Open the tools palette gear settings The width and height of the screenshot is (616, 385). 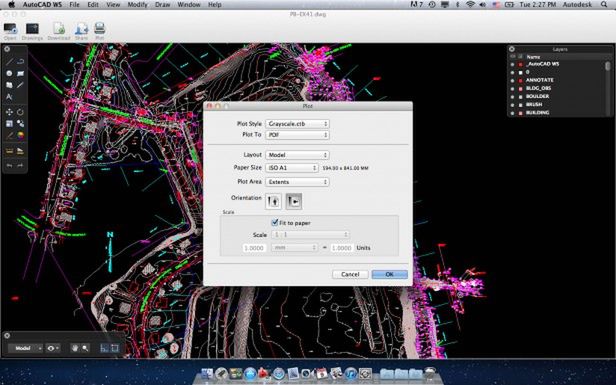7,49
